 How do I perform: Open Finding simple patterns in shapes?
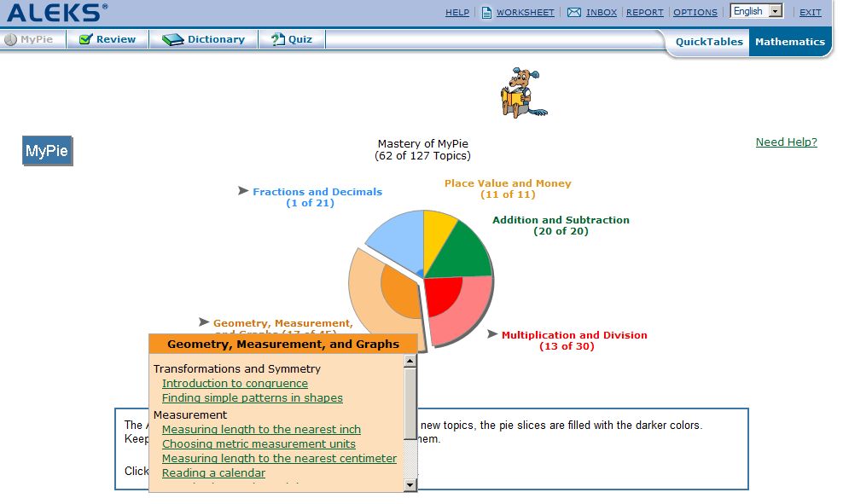(x=253, y=397)
